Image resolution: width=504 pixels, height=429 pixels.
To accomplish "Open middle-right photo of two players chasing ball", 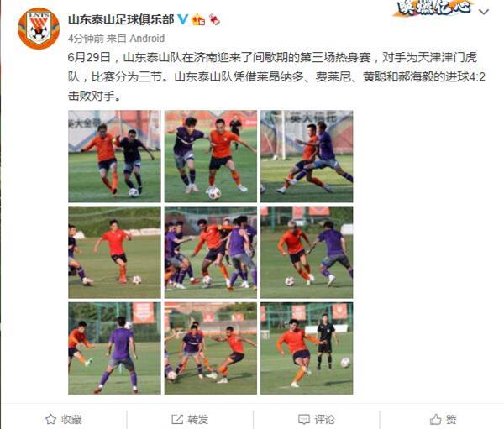I will click(x=307, y=252).
